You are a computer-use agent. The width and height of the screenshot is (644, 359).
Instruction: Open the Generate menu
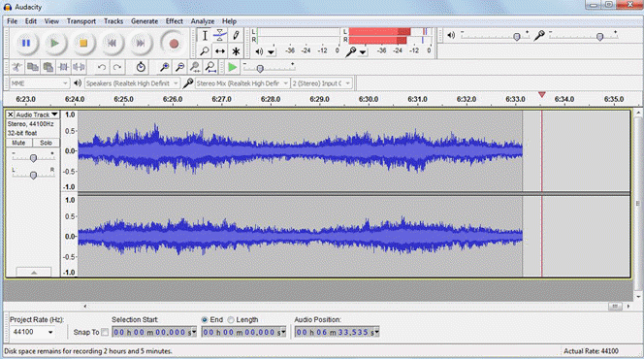tap(145, 21)
